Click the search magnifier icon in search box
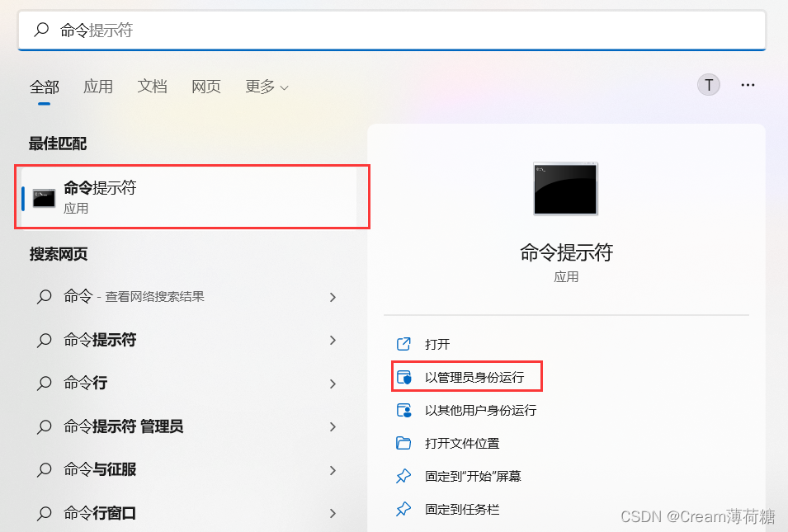The image size is (788, 532). tap(41, 30)
